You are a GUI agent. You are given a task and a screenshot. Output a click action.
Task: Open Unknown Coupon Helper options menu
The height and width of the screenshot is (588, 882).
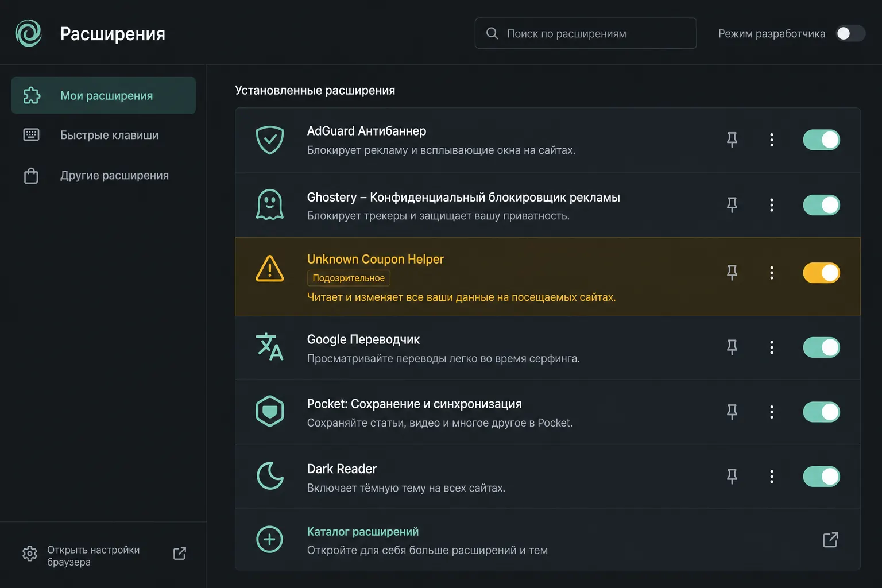772,273
